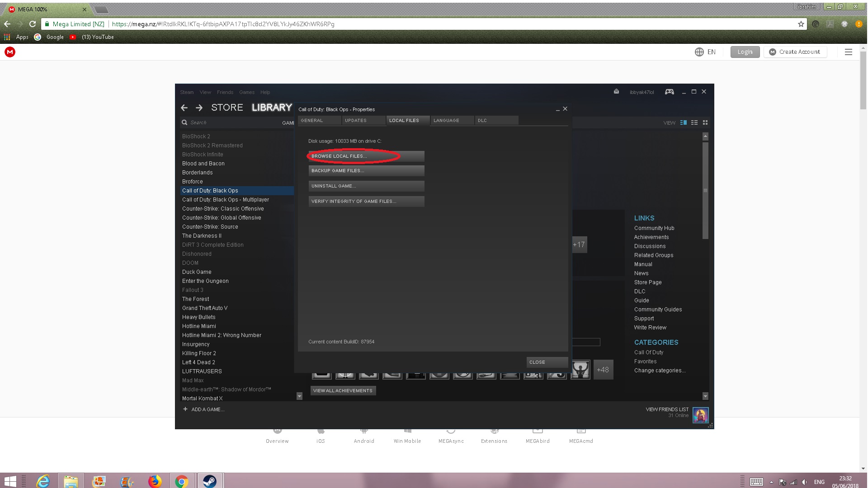
Task: Click the Big Picture gamepad icon in Steam
Action: tap(669, 92)
